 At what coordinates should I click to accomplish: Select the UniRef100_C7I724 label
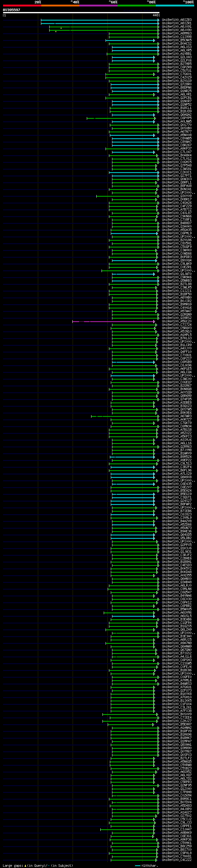click(x=177, y=325)
